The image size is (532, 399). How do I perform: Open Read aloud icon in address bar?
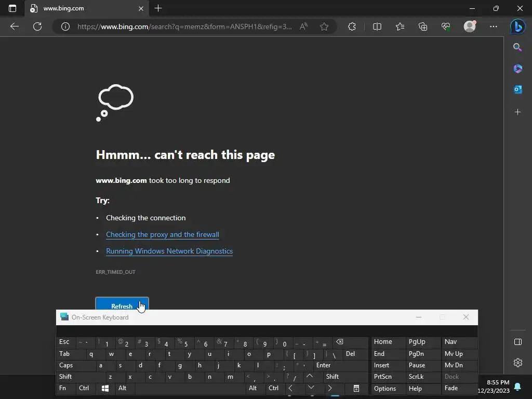point(303,26)
